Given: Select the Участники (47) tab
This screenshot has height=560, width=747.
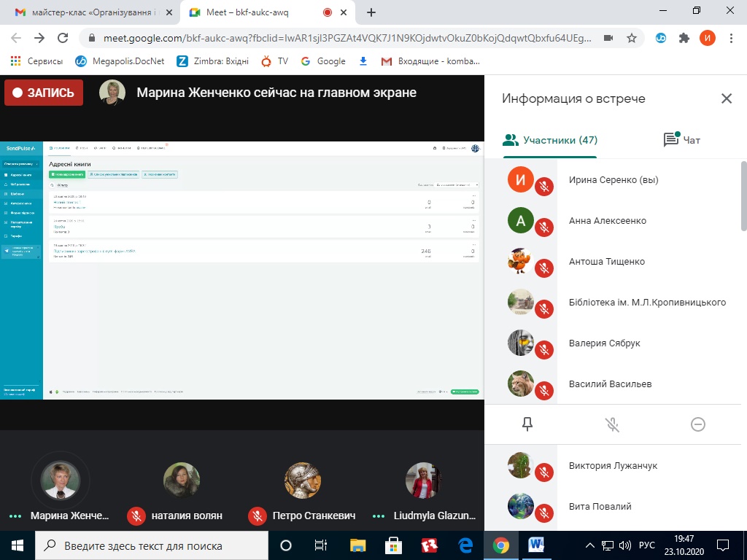Looking at the screenshot, I should pos(550,140).
